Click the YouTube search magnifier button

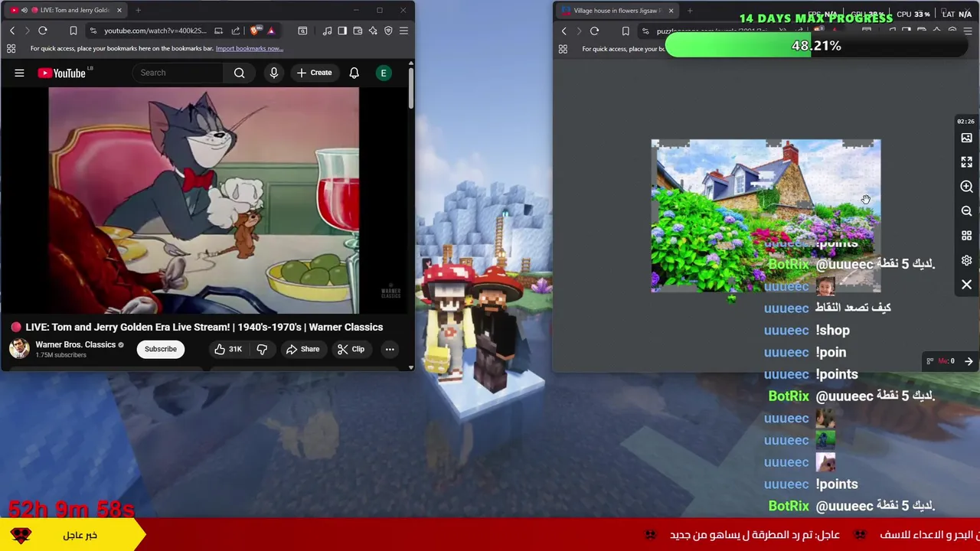[240, 73]
